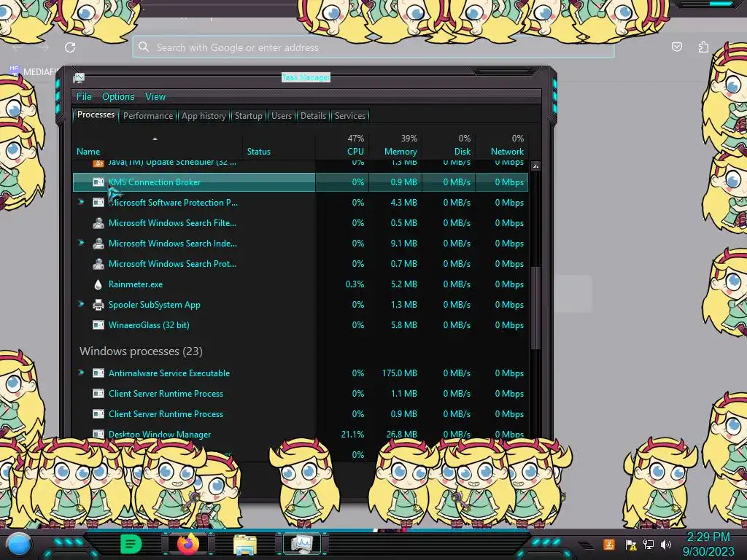Image resolution: width=747 pixels, height=560 pixels.
Task: Expand the Antimalware Service Executable process
Action: (x=82, y=373)
